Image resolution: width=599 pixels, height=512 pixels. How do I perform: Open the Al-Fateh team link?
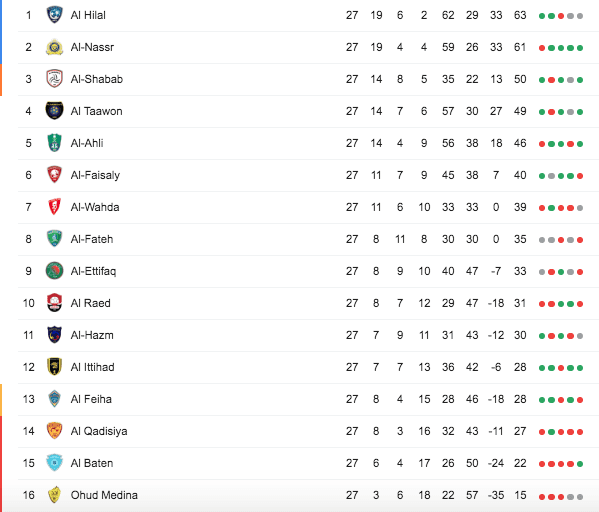[x=92, y=239]
